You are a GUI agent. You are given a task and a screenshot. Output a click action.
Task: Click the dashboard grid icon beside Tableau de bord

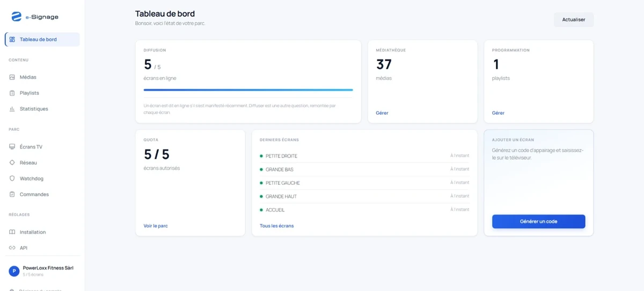[12, 40]
